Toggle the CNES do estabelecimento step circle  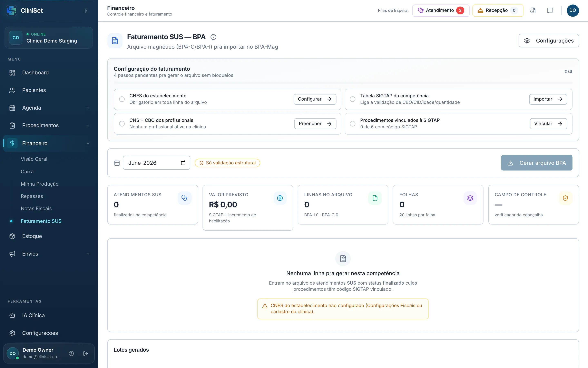click(x=122, y=99)
